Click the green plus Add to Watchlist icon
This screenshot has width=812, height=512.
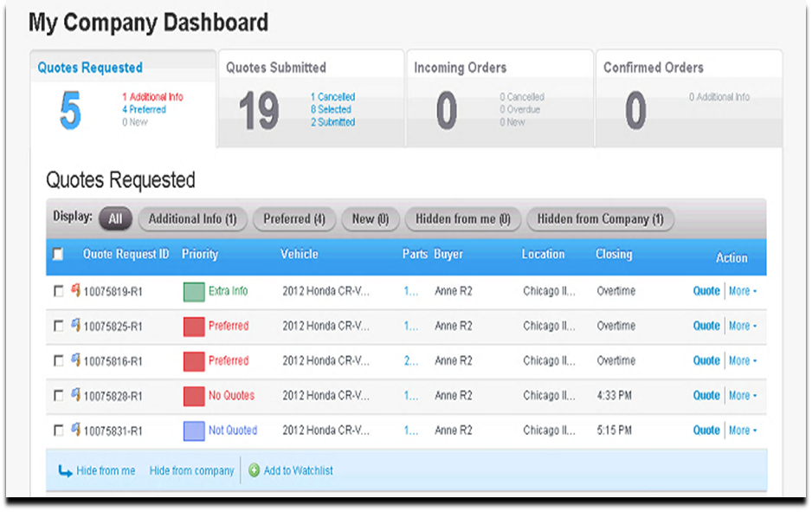(254, 471)
